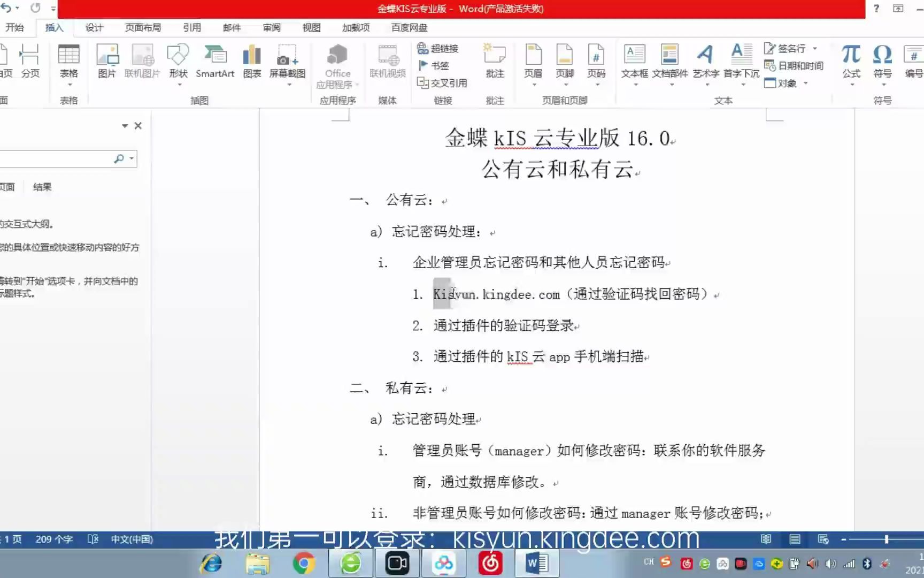Insert an equation (公式)
Viewport: 924px width, 578px height.
(851, 64)
